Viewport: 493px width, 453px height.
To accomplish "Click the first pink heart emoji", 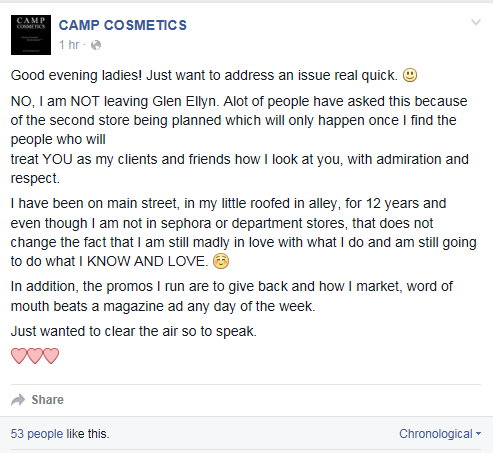I will [19, 356].
